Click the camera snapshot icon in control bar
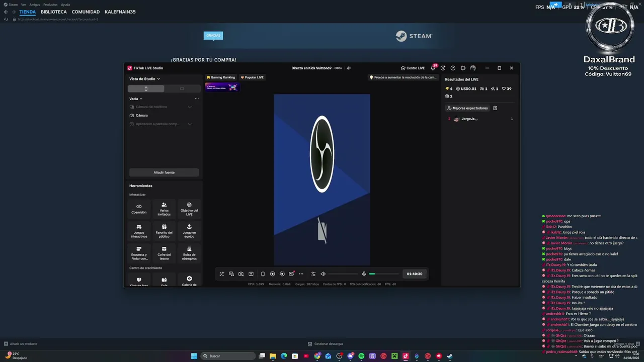Screen dimensions: 644x362 pyautogui.click(x=241, y=274)
